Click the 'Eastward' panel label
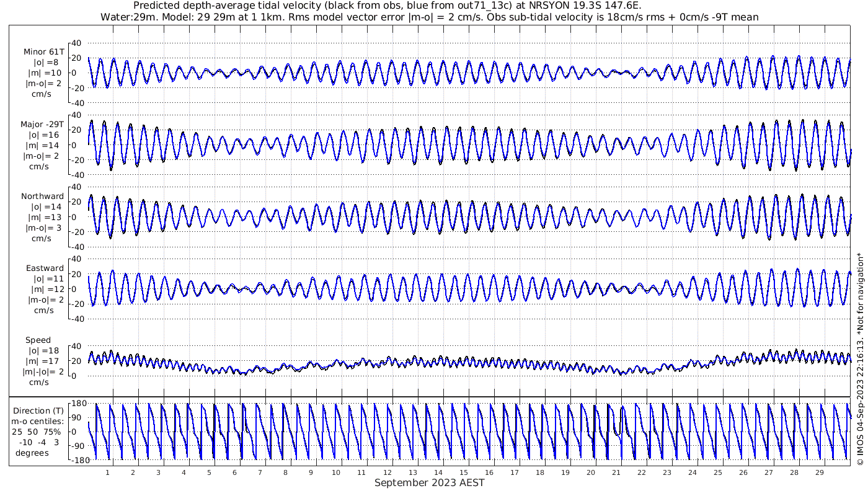This screenshot has width=868, height=496. pos(45,268)
